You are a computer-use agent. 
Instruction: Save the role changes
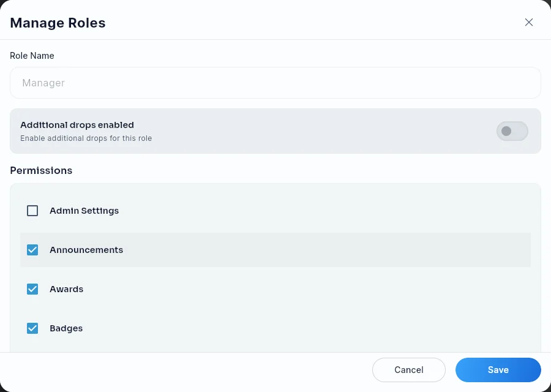(x=498, y=370)
